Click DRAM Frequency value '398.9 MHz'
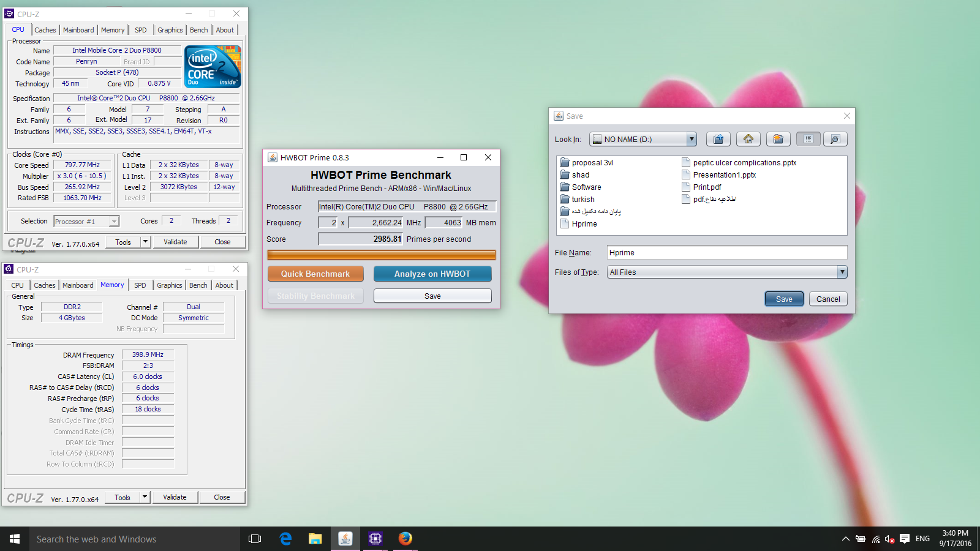This screenshot has height=551, width=980. tap(148, 354)
